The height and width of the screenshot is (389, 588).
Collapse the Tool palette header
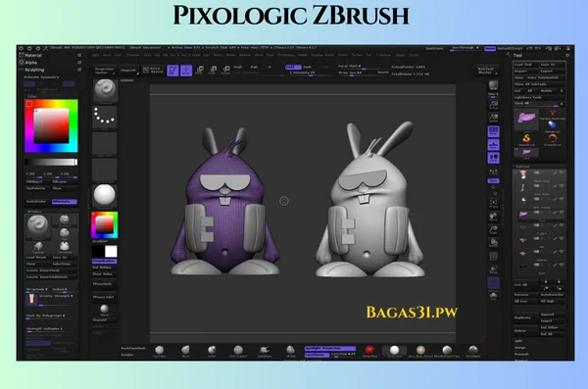[517, 55]
